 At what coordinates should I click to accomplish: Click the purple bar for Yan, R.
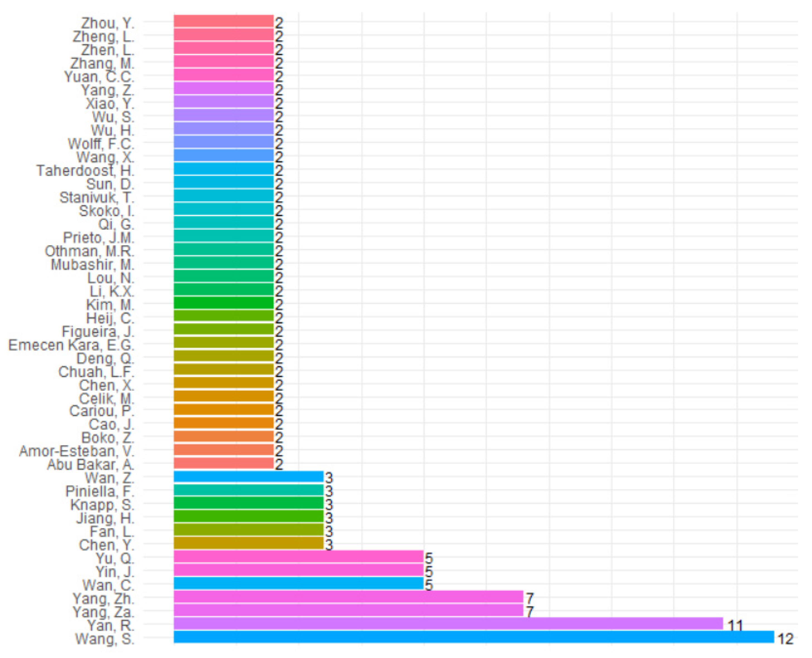tap(448, 623)
